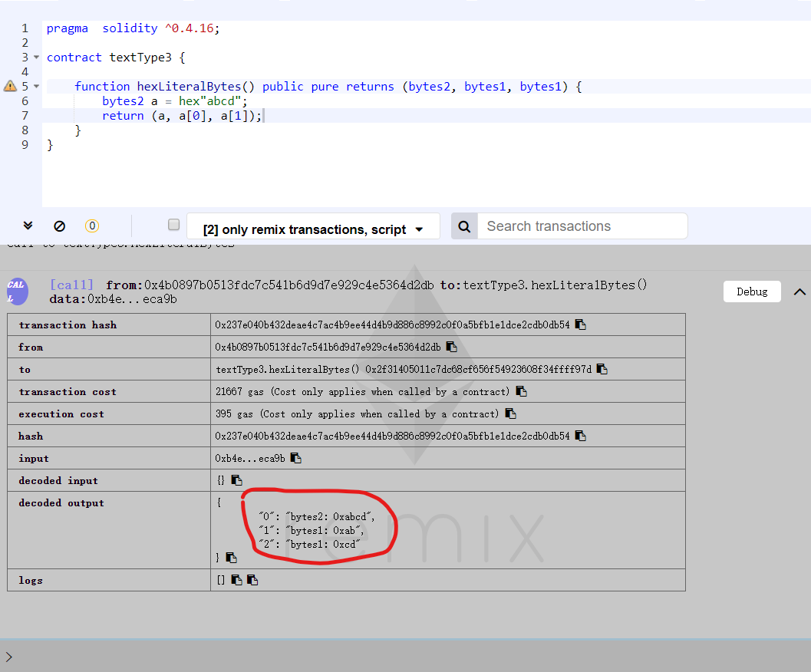
Task: Click the first copy icon in logs row
Action: pyautogui.click(x=236, y=580)
